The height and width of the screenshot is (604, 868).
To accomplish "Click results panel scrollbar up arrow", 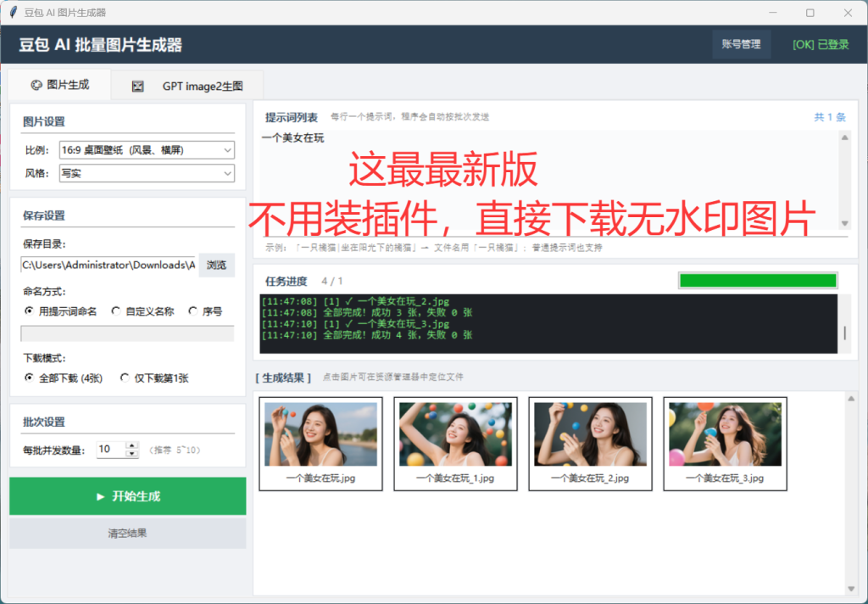I will tap(851, 399).
